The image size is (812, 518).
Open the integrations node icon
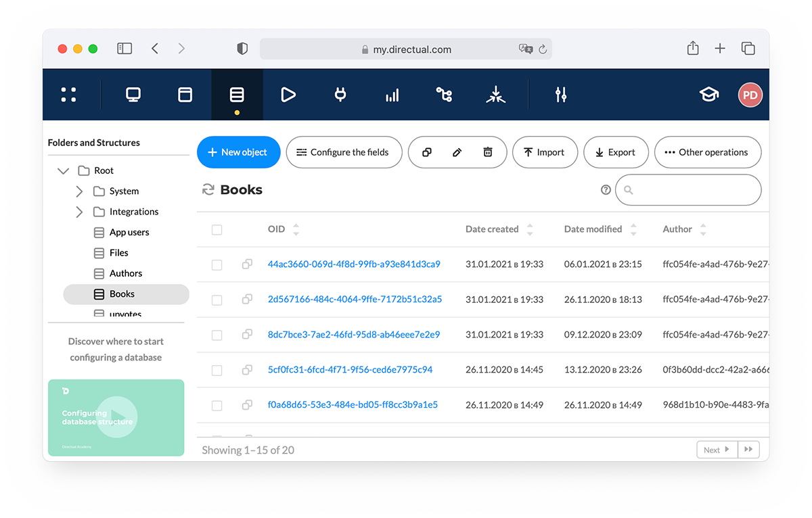click(443, 95)
